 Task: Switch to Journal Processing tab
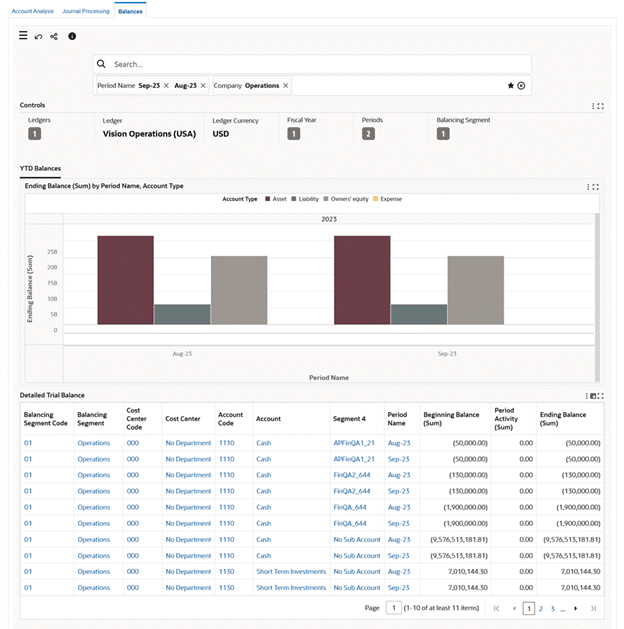click(86, 11)
